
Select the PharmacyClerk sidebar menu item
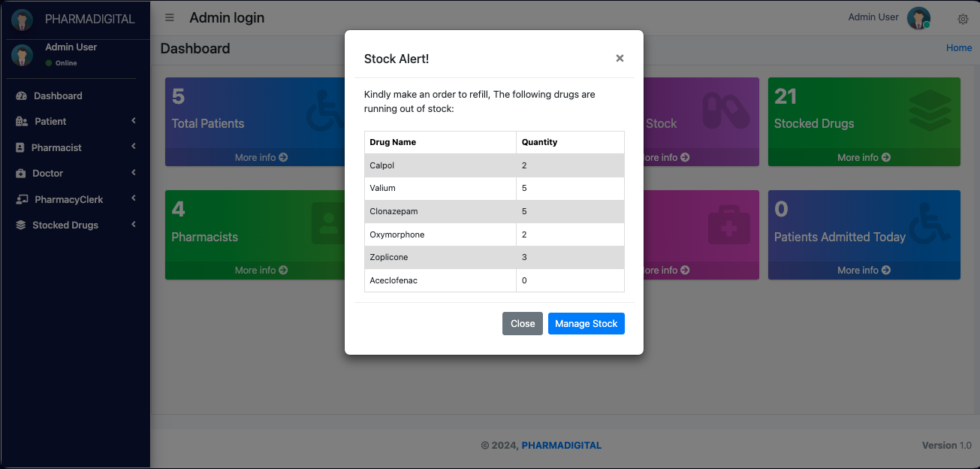[x=75, y=200]
